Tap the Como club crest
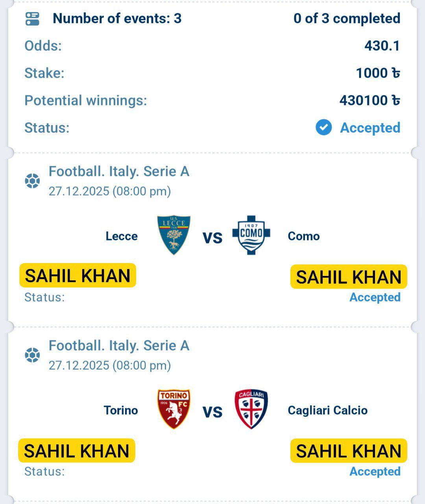 coord(251,235)
